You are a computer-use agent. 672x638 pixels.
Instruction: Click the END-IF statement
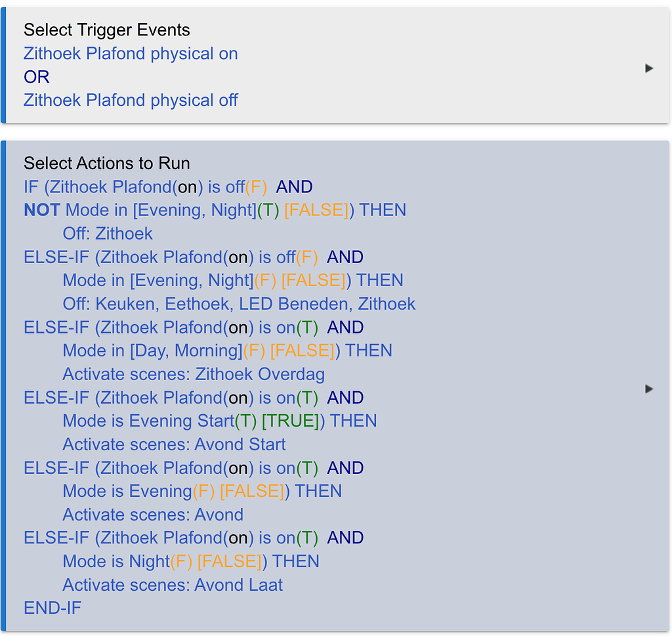pyautogui.click(x=52, y=608)
